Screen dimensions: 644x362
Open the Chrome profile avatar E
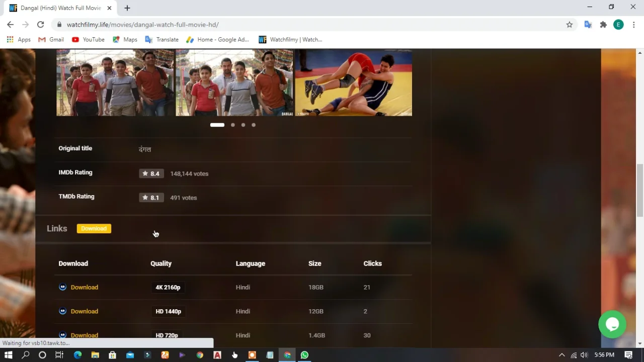click(x=618, y=24)
